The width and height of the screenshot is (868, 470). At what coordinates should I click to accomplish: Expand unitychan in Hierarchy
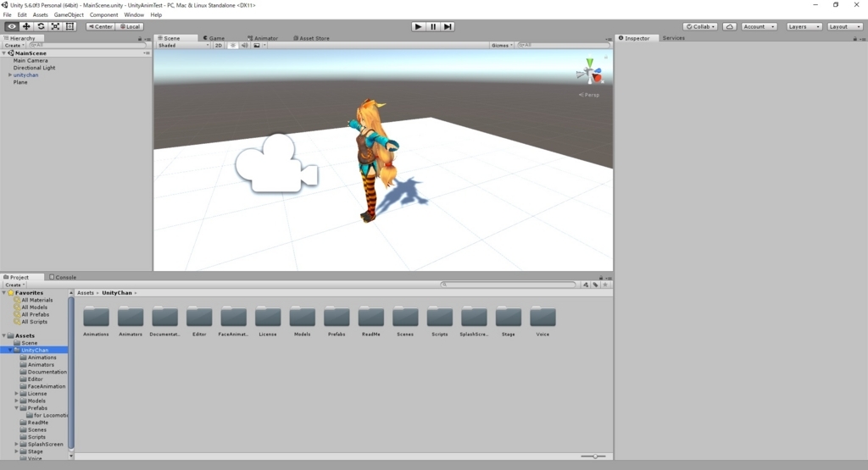coord(10,75)
